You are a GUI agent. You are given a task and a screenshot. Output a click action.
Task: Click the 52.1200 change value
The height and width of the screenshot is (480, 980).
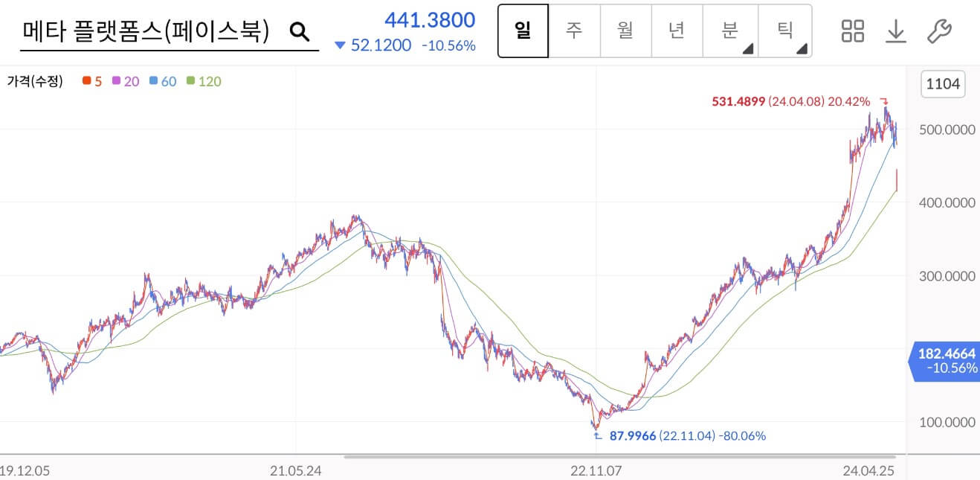[x=381, y=45]
